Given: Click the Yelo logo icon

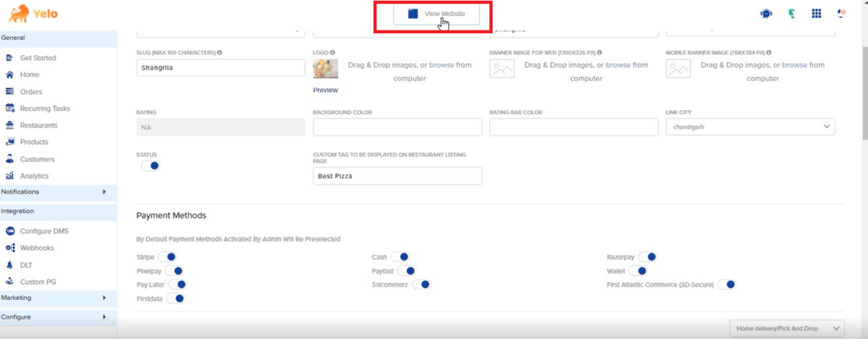Looking at the screenshot, I should pyautogui.click(x=16, y=13).
